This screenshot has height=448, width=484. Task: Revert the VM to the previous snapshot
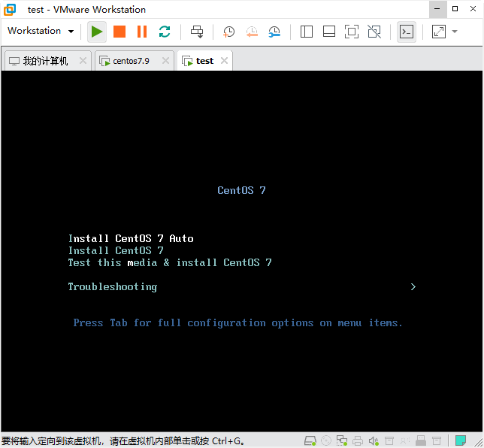(252, 32)
